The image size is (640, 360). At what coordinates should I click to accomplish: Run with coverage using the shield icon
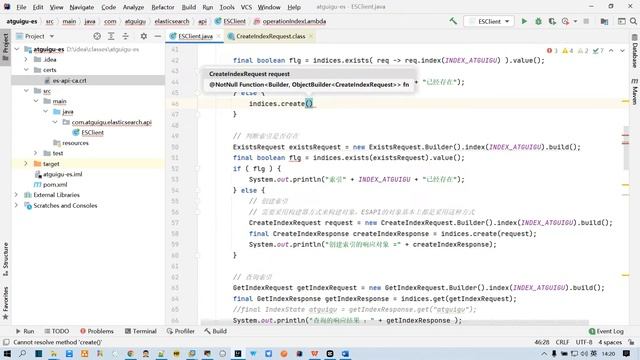552,21
